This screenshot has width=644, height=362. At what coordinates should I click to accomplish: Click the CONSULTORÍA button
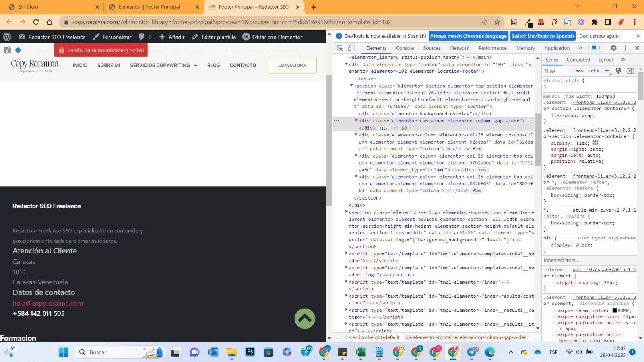tap(292, 65)
